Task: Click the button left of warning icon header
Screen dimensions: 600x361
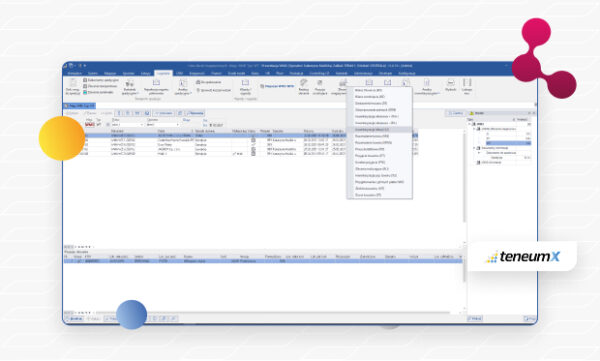Action: click(455, 113)
